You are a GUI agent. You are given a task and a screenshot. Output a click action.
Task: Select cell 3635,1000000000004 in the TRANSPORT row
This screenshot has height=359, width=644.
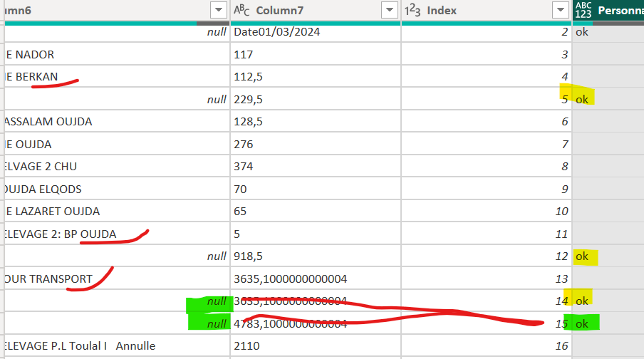click(x=316, y=279)
